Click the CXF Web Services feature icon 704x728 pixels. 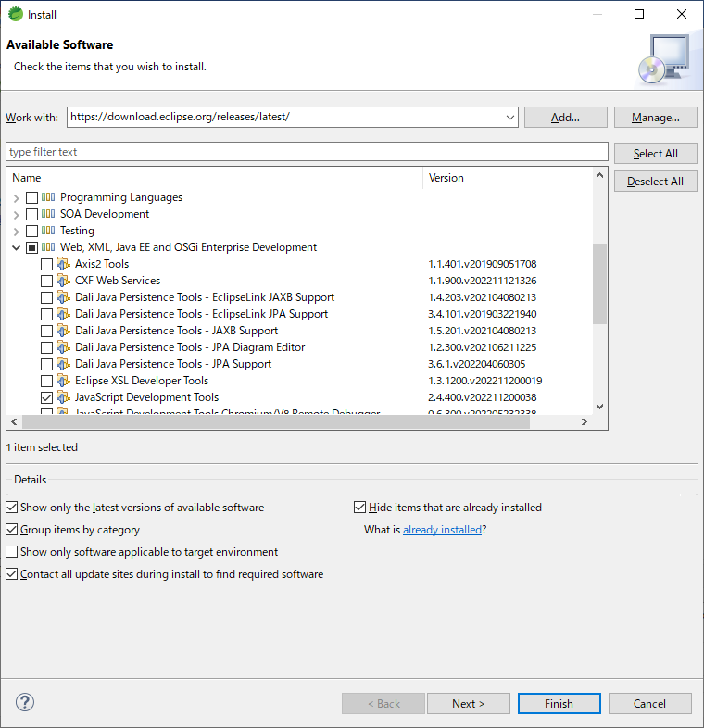pos(63,281)
